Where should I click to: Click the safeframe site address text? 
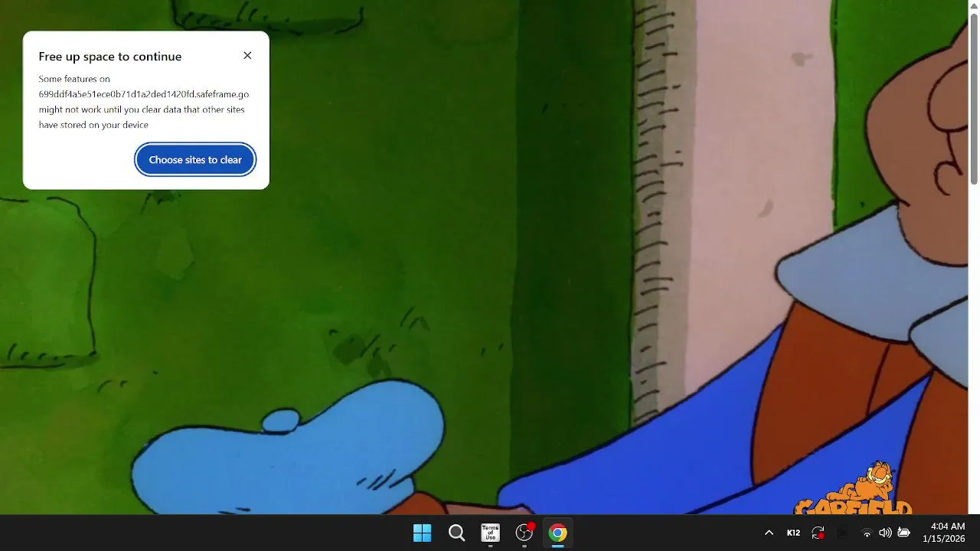(x=144, y=94)
